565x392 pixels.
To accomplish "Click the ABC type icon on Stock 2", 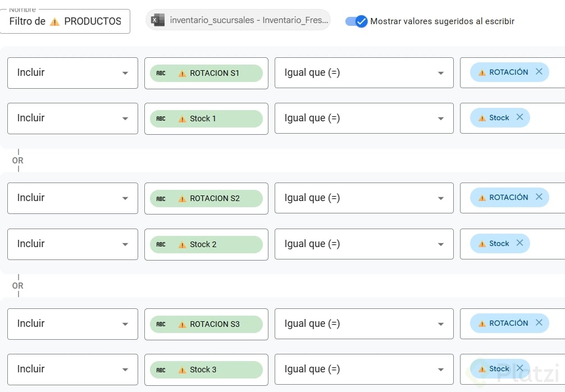I will (x=161, y=244).
